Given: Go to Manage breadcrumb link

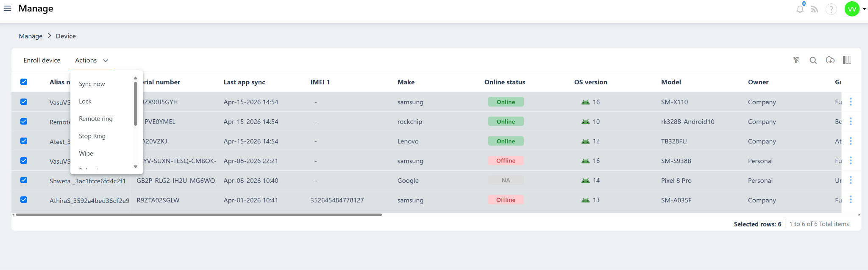Looking at the screenshot, I should coord(31,36).
